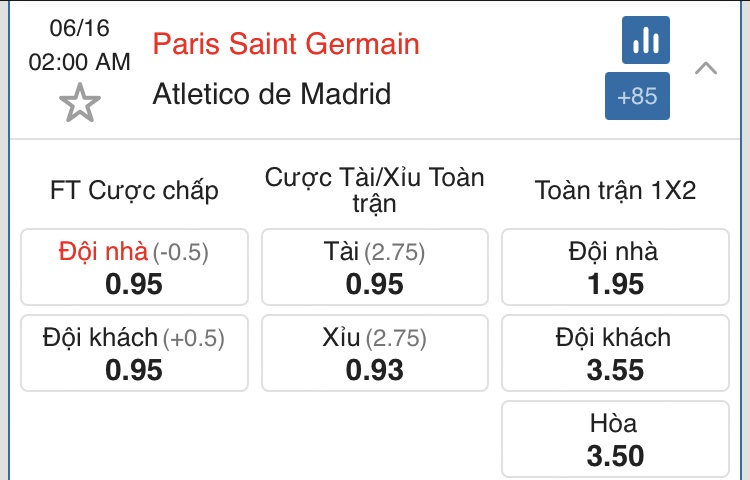Choose Hòa draw odds 3.50
Viewport: 750px width, 480px height.
616,439
